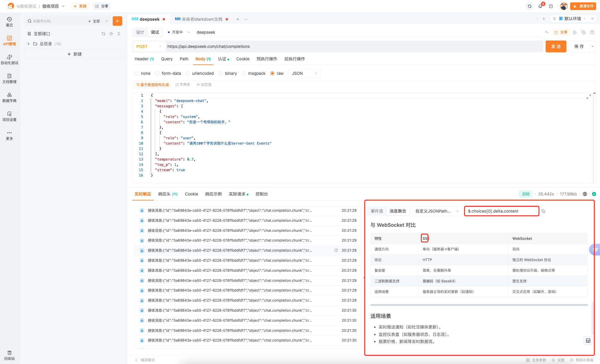This screenshot has height=364, width=600.
Task: Click the 保存 save button
Action: coord(579,46)
